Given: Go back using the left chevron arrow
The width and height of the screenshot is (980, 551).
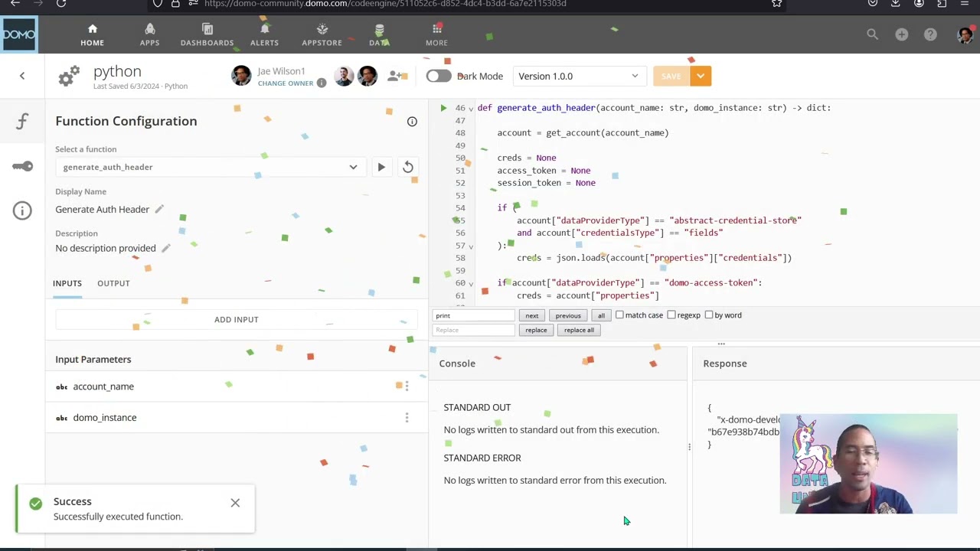Looking at the screenshot, I should (22, 75).
